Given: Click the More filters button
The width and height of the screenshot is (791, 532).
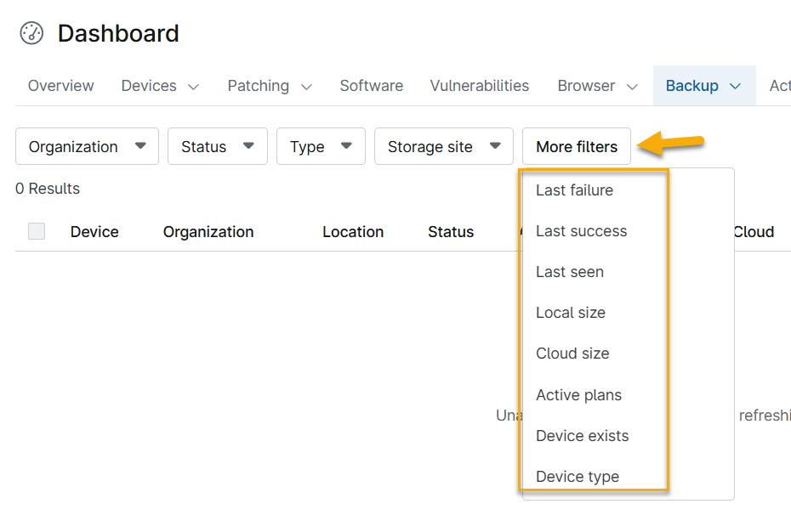Looking at the screenshot, I should tap(576, 146).
